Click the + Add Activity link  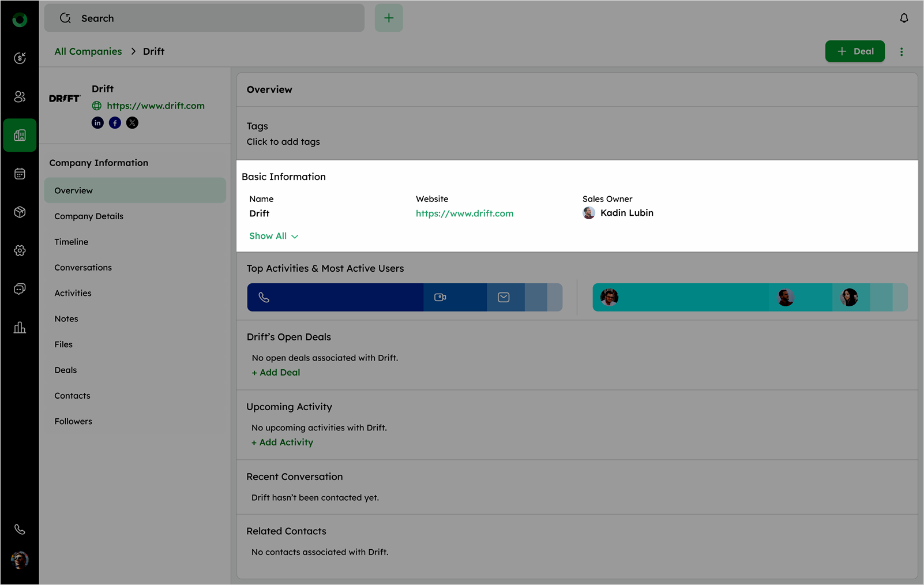[x=283, y=442]
